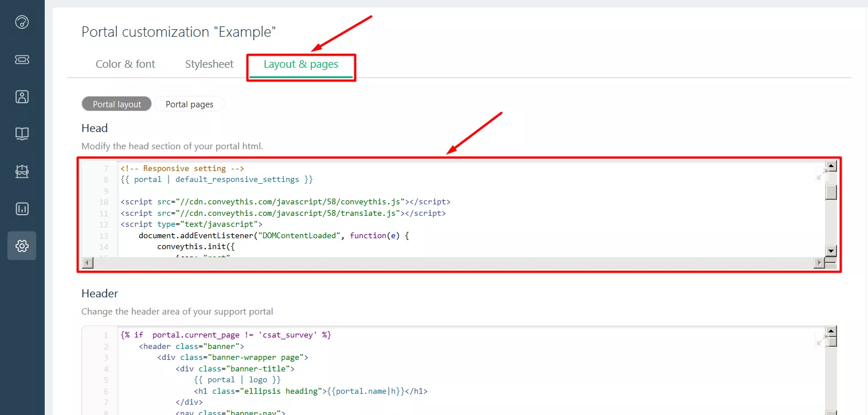This screenshot has width=868, height=415.
Task: Open the Contacts icon in sidebar
Action: (x=22, y=96)
